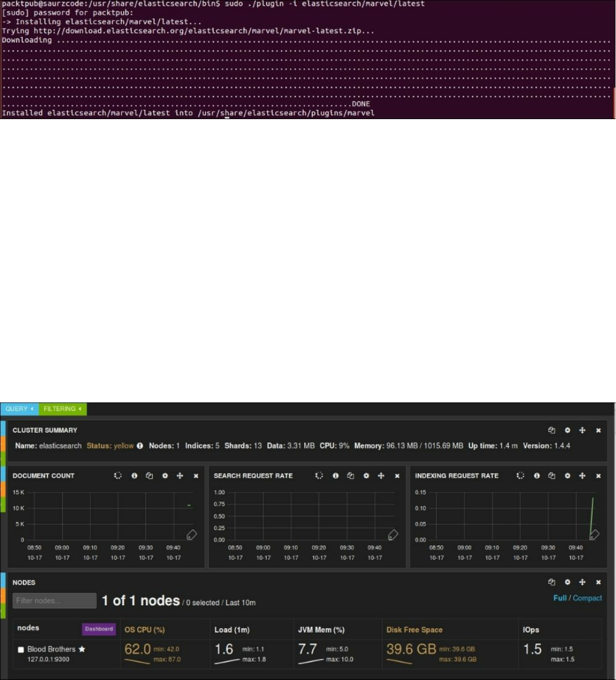Click the 62.0 OS CPU value

point(137,649)
